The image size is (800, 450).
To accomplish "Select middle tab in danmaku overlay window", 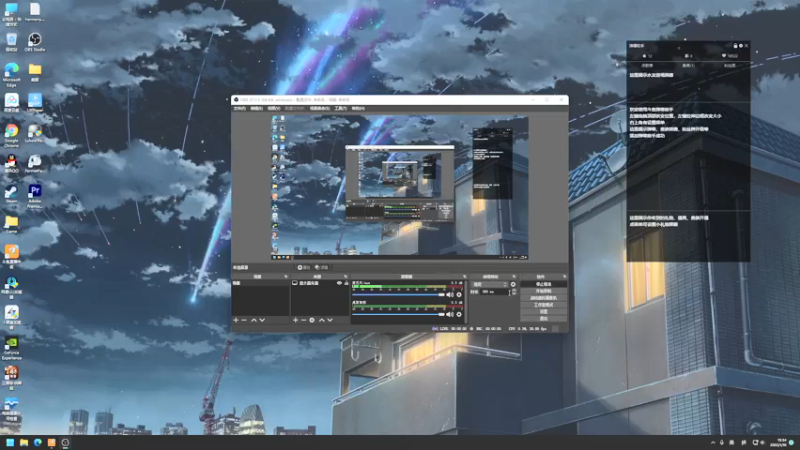I will click(688, 66).
